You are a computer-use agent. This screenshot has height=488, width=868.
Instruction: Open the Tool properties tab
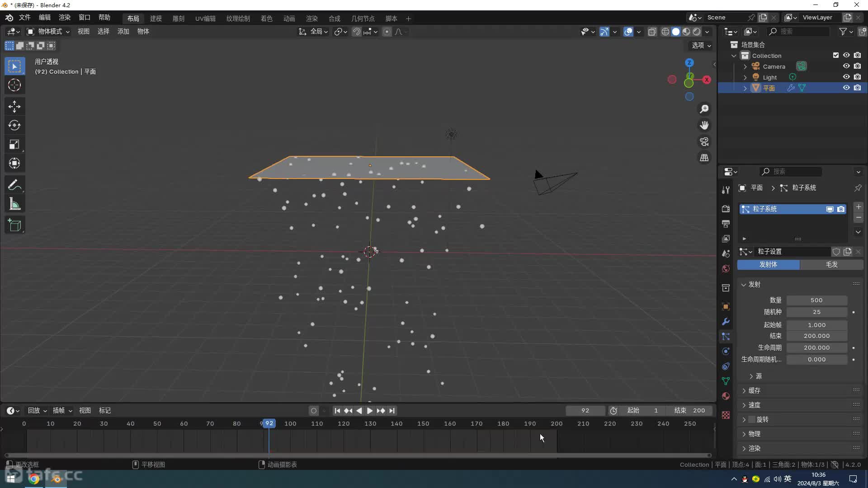[726, 190]
